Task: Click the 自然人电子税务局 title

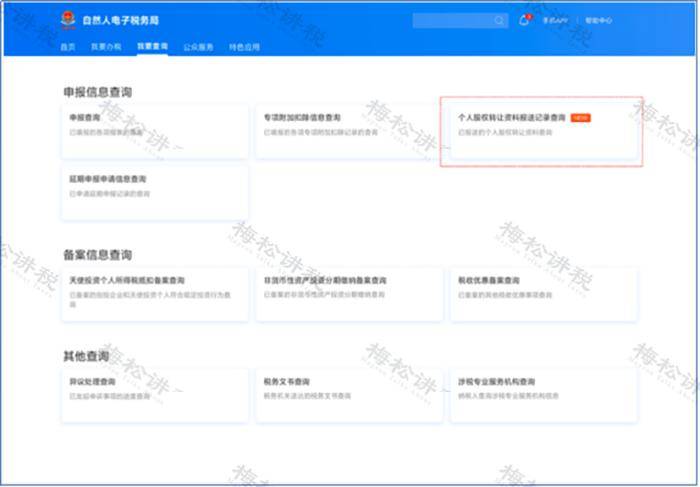Action: [x=121, y=21]
